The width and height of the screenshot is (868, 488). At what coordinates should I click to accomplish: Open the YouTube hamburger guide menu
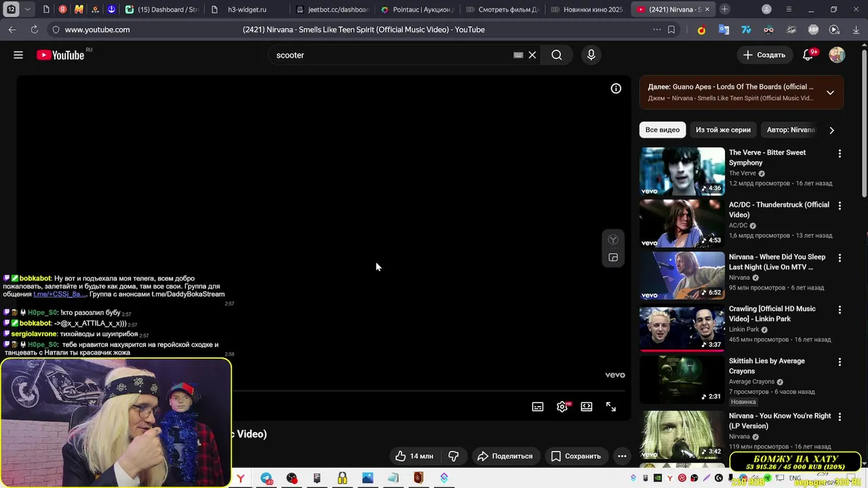point(18,55)
